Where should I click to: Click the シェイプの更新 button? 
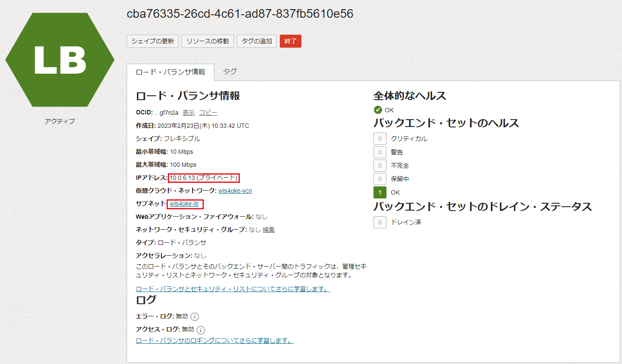tap(153, 41)
